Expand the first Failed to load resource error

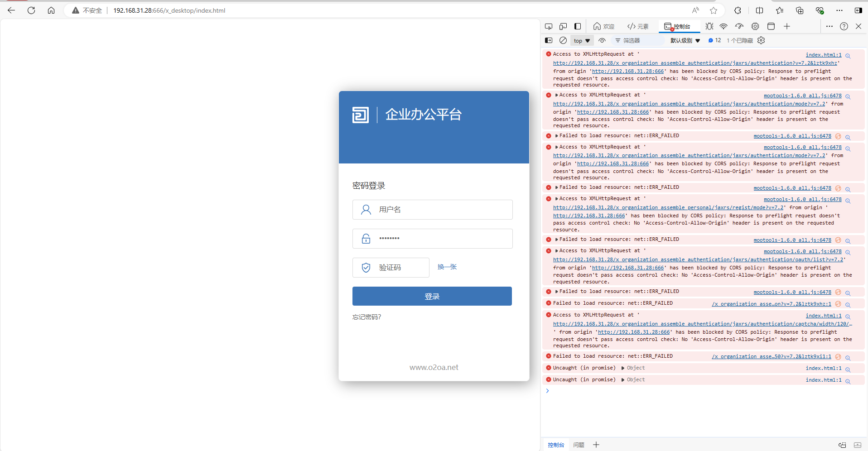pos(556,136)
